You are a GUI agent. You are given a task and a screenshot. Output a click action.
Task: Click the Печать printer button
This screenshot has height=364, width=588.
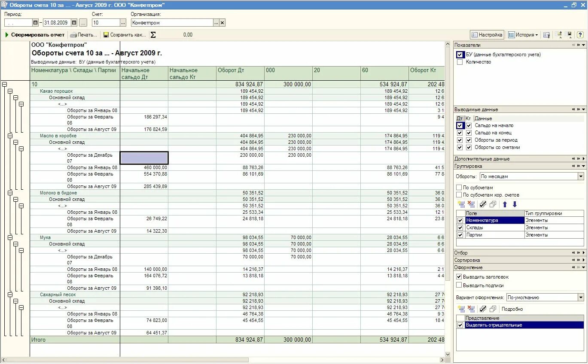tap(84, 35)
